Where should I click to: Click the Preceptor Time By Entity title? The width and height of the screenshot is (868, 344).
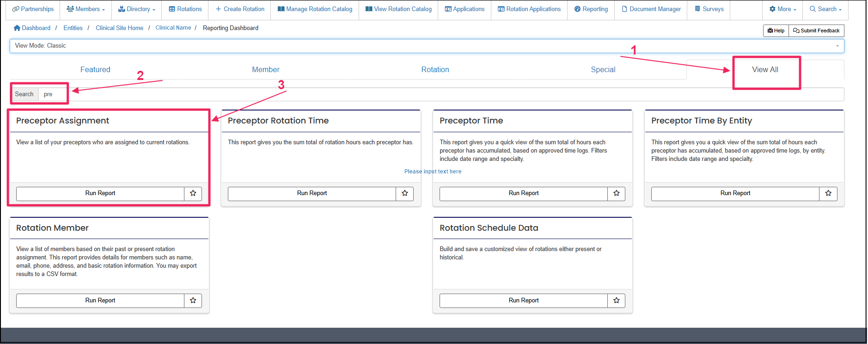pyautogui.click(x=702, y=121)
